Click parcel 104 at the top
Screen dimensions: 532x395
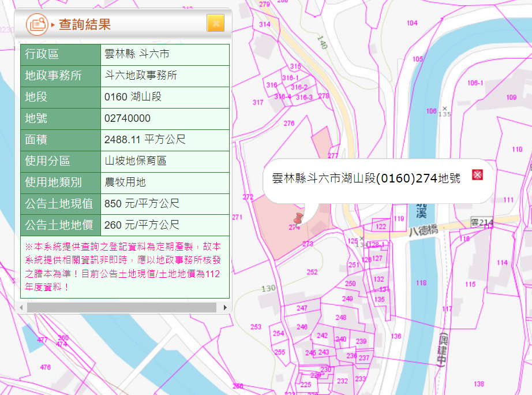click(x=412, y=23)
